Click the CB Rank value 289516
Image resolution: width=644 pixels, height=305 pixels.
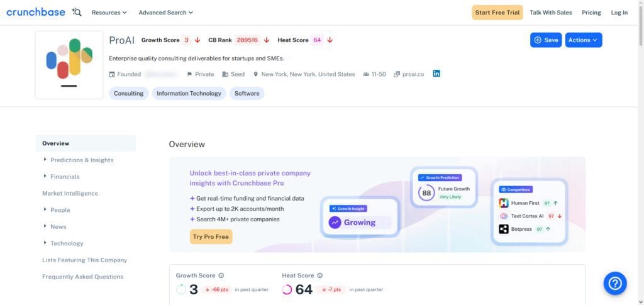(x=247, y=40)
